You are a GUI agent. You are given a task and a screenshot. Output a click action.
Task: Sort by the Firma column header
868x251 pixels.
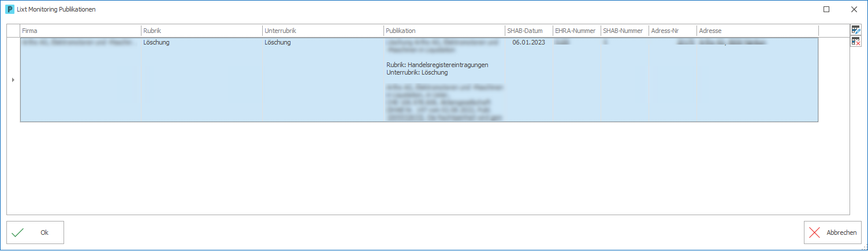[80, 31]
